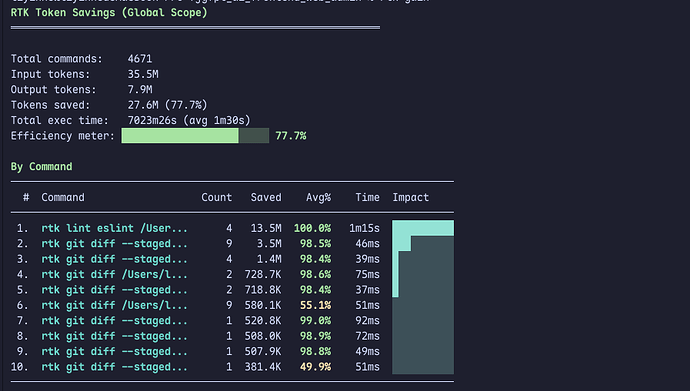Select the 1m15s time value

click(x=364, y=228)
